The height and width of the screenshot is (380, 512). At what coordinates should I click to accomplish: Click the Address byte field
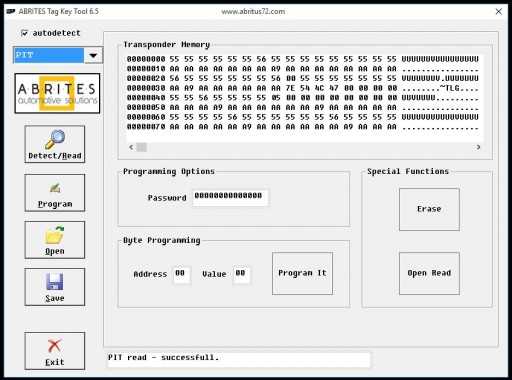click(182, 275)
